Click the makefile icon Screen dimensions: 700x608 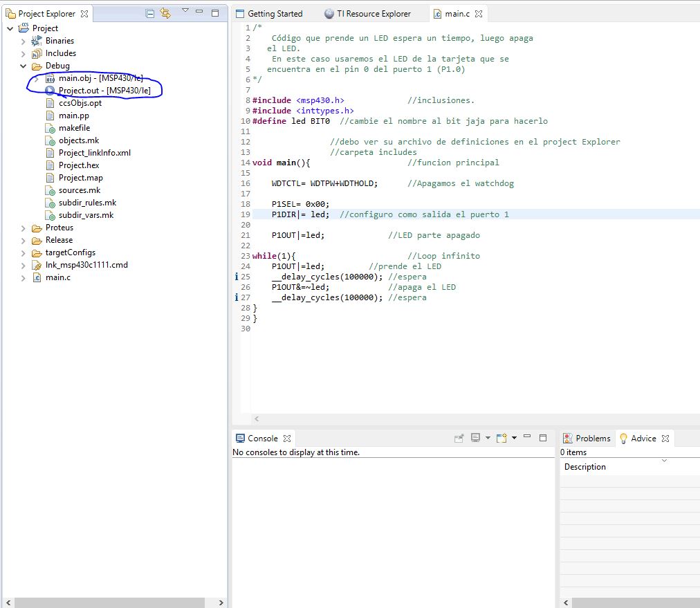(x=50, y=129)
